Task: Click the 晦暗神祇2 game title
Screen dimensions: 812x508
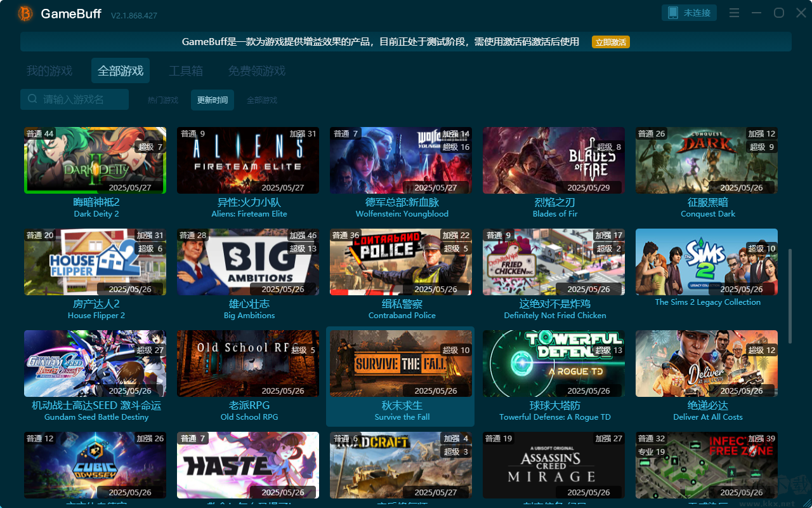Action: pyautogui.click(x=96, y=202)
